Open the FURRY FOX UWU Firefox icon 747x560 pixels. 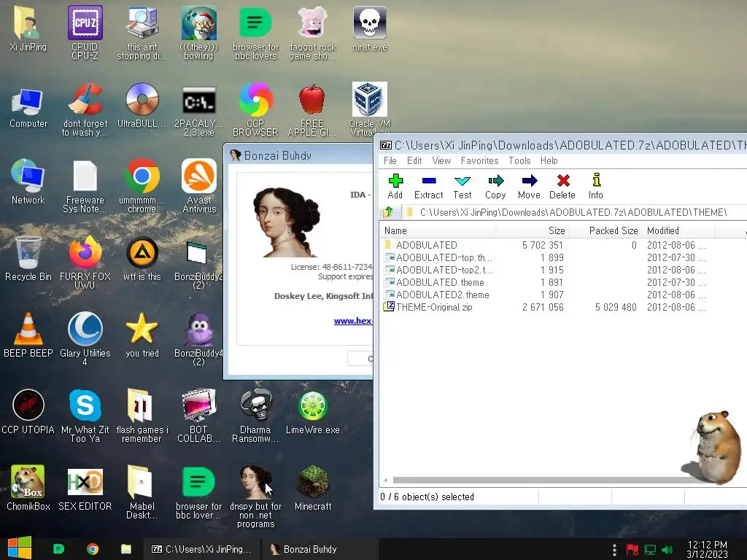85,262
